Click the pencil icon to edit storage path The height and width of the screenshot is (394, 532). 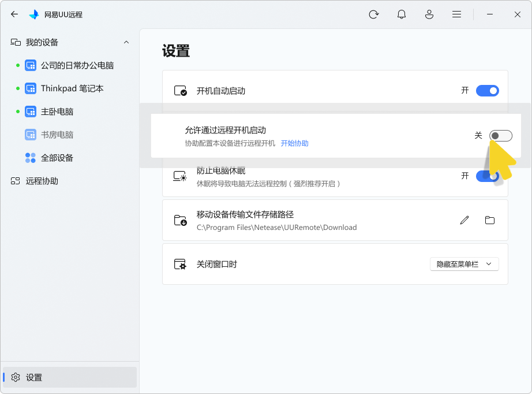(464, 220)
